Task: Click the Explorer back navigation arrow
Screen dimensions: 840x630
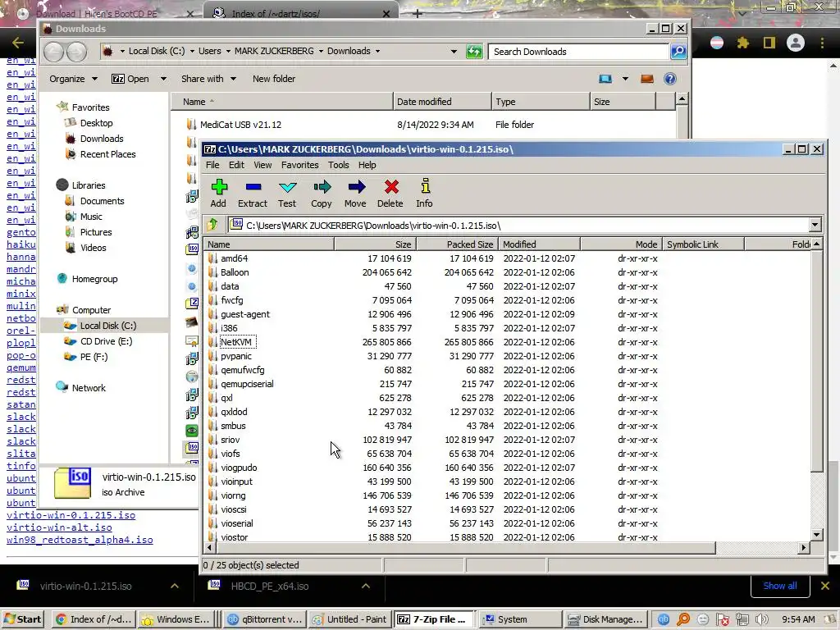Action: (x=54, y=52)
